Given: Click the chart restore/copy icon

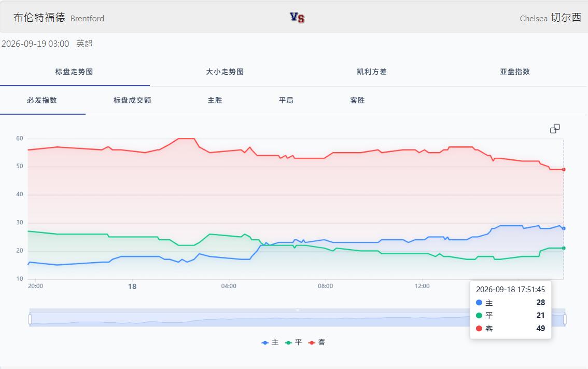Looking at the screenshot, I should [x=555, y=129].
